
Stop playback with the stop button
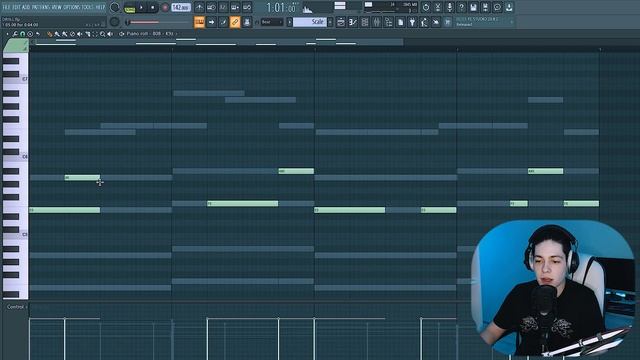point(153,7)
